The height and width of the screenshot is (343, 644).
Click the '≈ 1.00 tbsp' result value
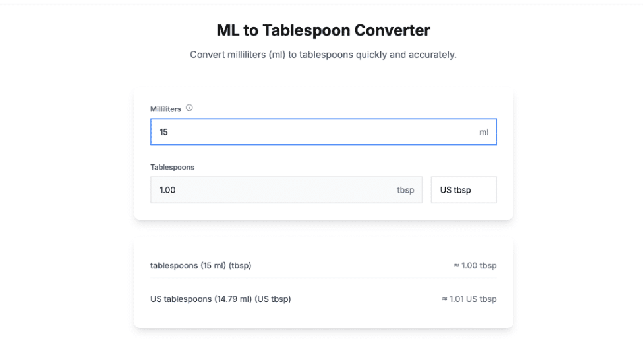tap(475, 265)
